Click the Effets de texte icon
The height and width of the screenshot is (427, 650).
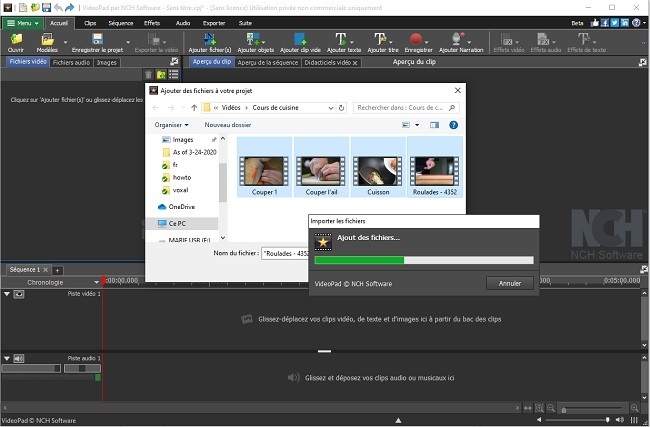coord(583,39)
